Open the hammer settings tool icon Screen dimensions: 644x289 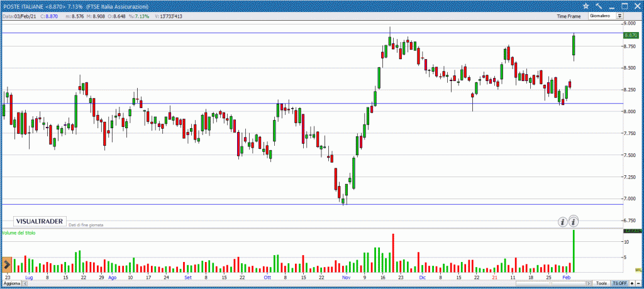coord(599,6)
